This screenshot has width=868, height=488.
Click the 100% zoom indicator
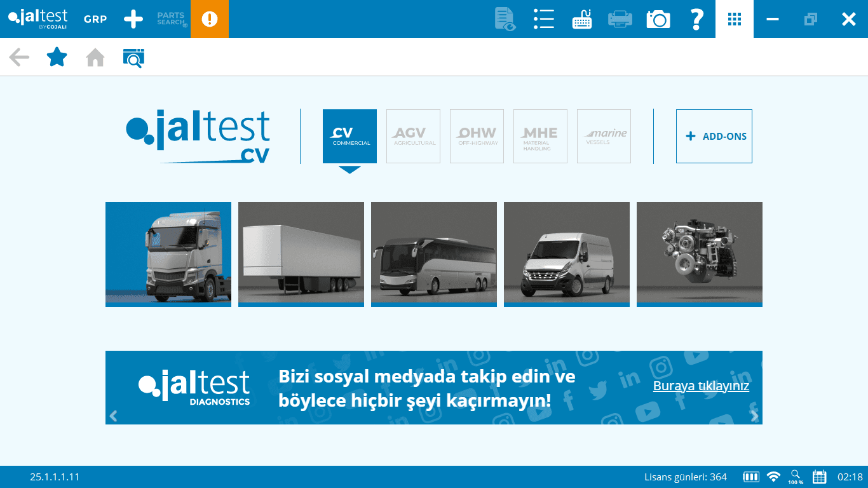point(796,477)
